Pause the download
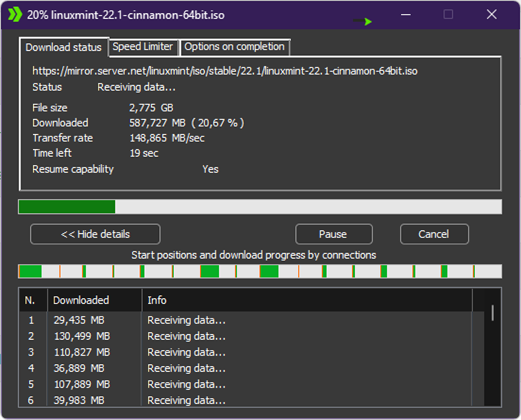Screen dimensions: 521x420 pos(333,234)
